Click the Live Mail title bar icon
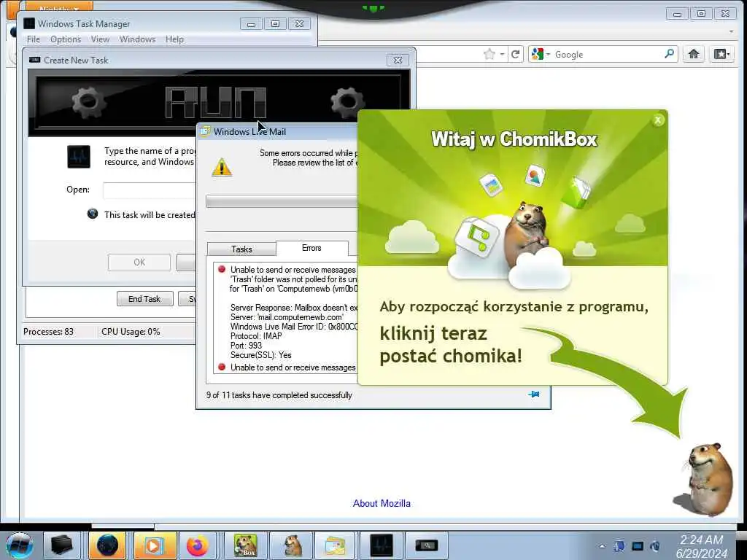This screenshot has height=560, width=747. (x=205, y=131)
